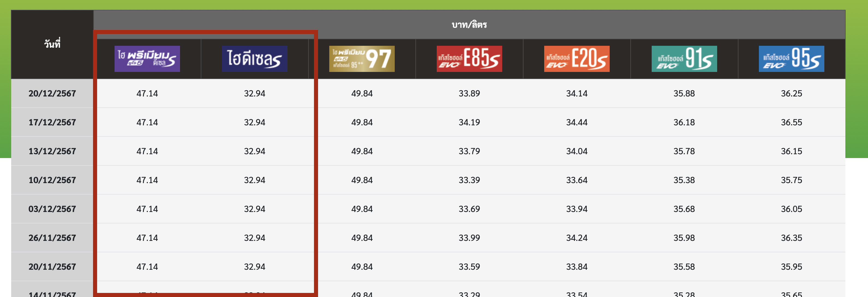This screenshot has width=868, height=297.
Task: Click E20 price 33.84
Action: click(x=577, y=267)
